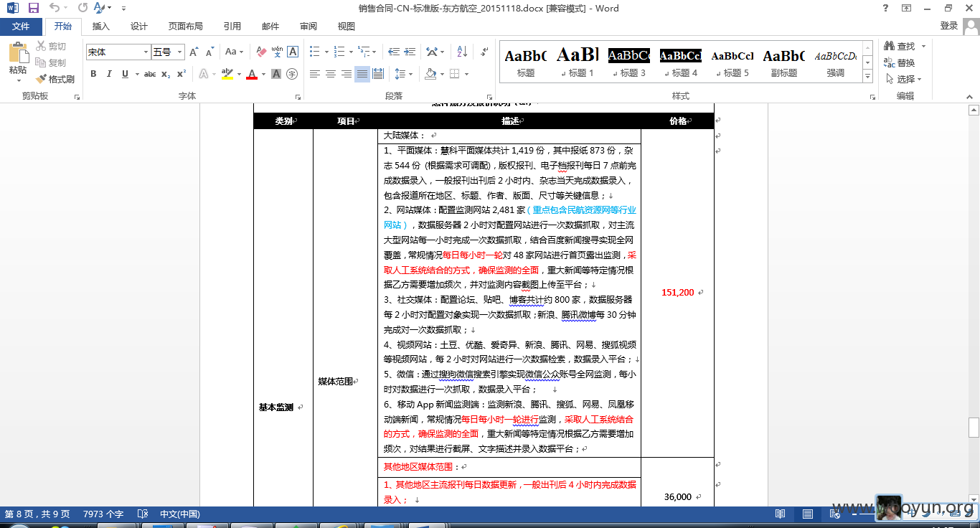Click the character shading icon
Viewport: 980px width, 528px height.
click(276, 74)
